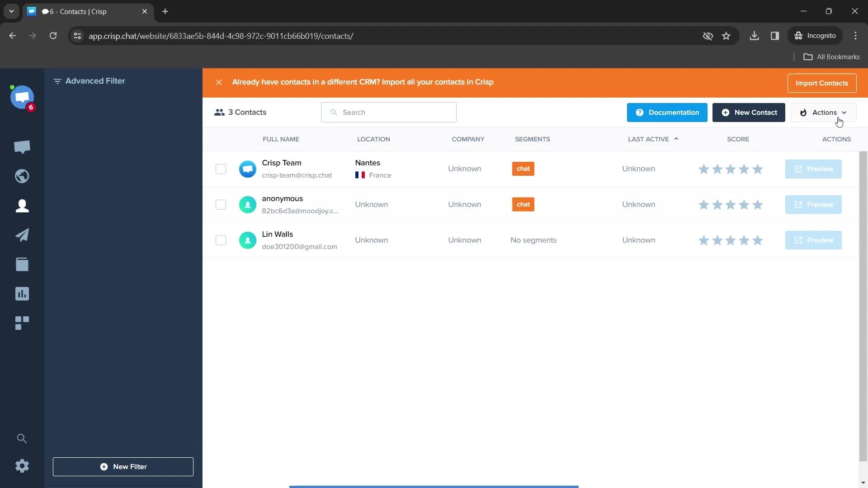Toggle checkbox for Lin Walls contact
Image resolution: width=868 pixels, height=488 pixels.
pos(221,240)
